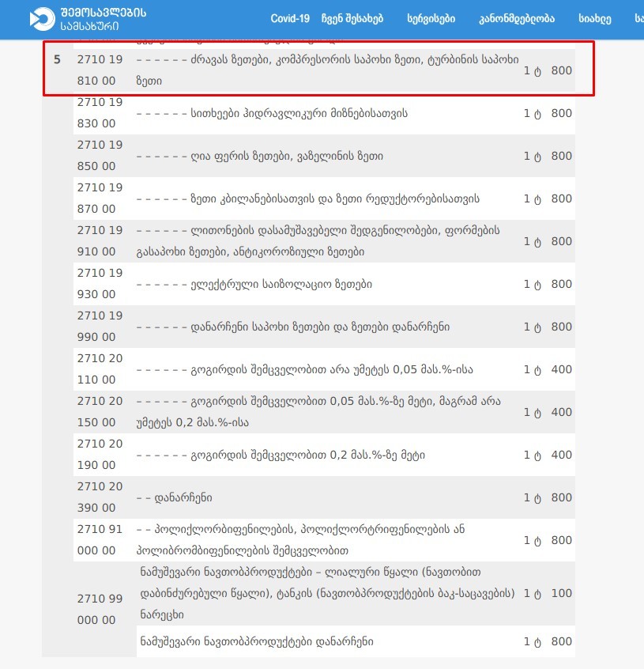Click unit '1 ტ' in 2710 91 000 00 row

pyautogui.click(x=533, y=540)
